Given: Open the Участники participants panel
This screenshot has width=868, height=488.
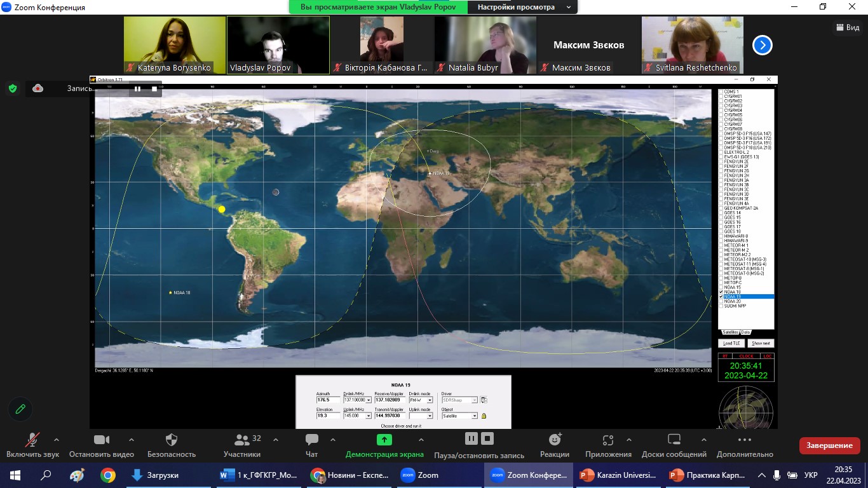Looking at the screenshot, I should click(242, 440).
